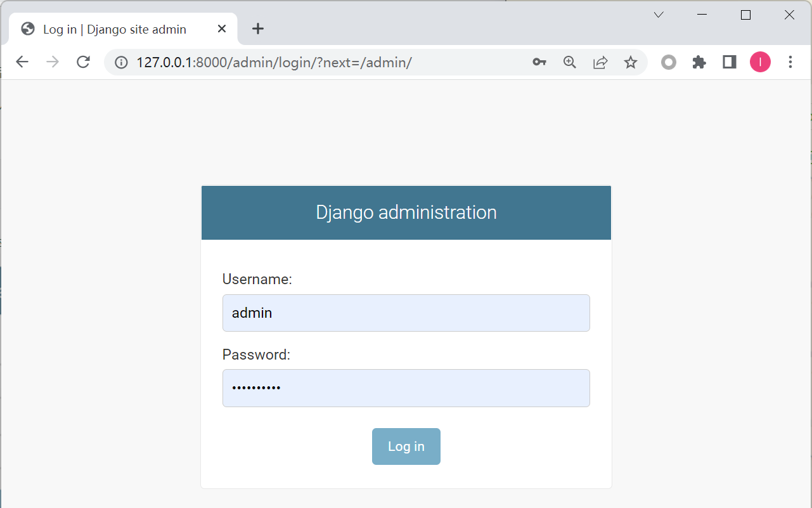The width and height of the screenshot is (812, 508).
Task: Maximize the browser window
Action: tap(745, 15)
